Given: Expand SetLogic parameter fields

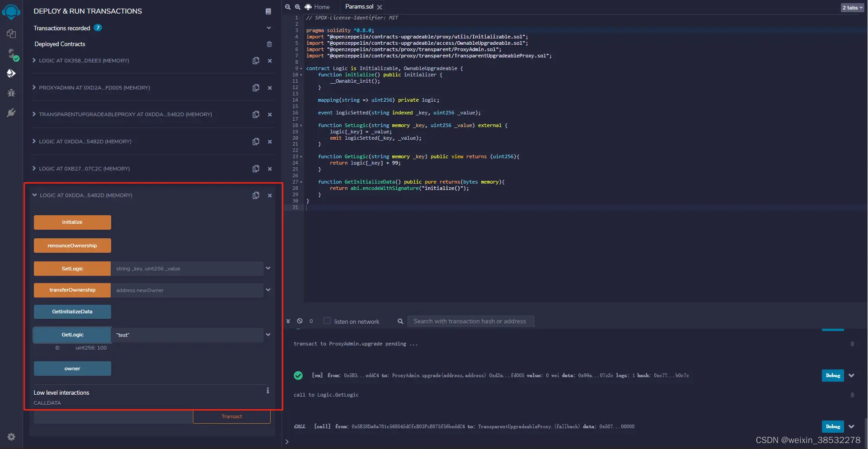Looking at the screenshot, I should point(268,268).
